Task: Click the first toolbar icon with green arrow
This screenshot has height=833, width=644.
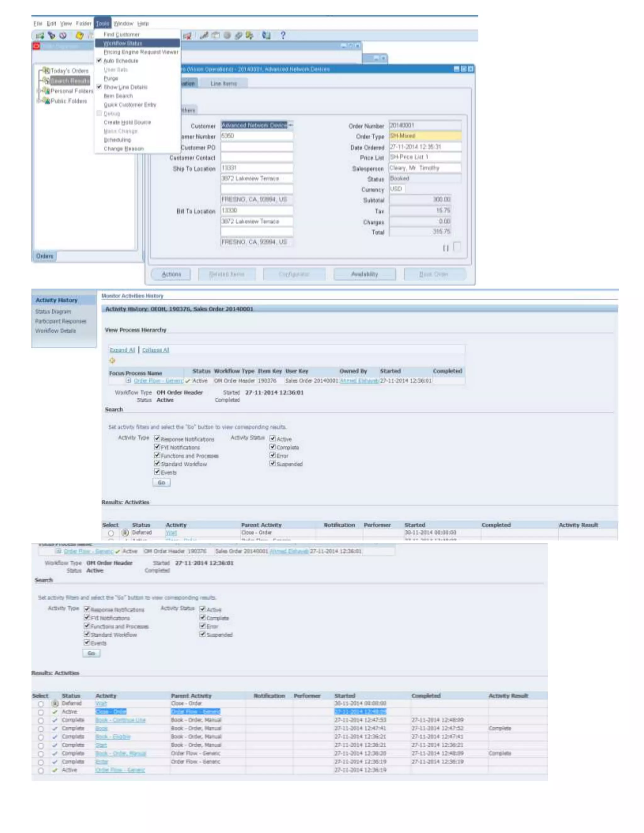Action: tap(40, 36)
